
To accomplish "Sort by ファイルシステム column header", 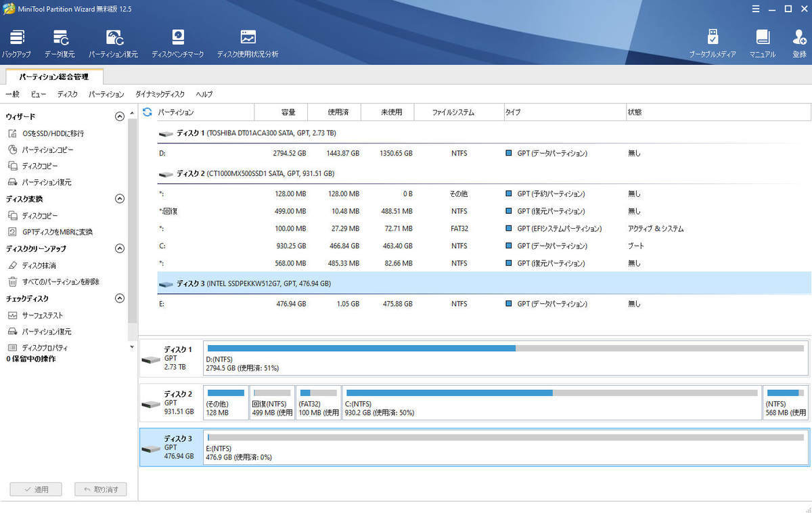I will (x=458, y=112).
